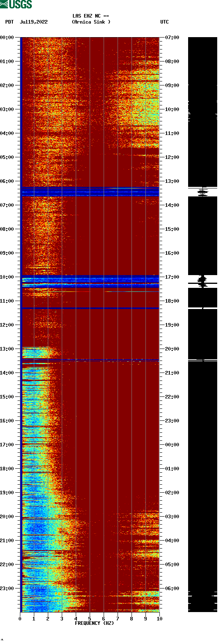Click the thin blue line near 11:20 PDT

pos(90,308)
